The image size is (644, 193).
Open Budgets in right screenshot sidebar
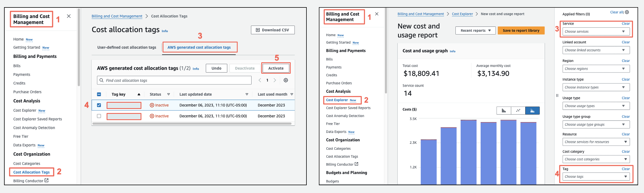pyautogui.click(x=332, y=181)
